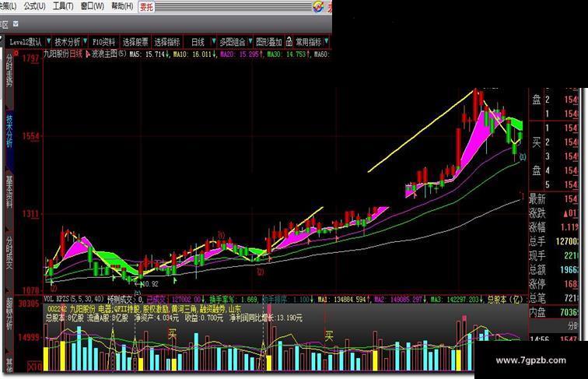Click the 总手 row in quote panel
The height and width of the screenshot is (379, 588).
[x=554, y=241]
